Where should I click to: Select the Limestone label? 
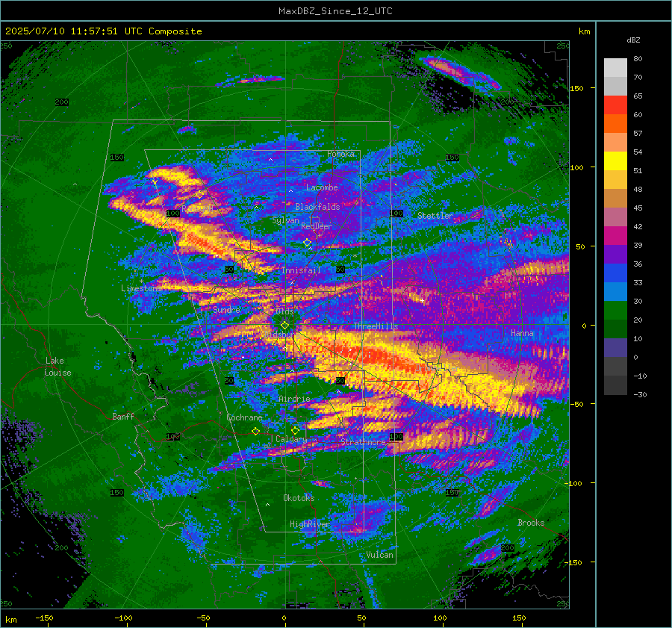point(141,288)
